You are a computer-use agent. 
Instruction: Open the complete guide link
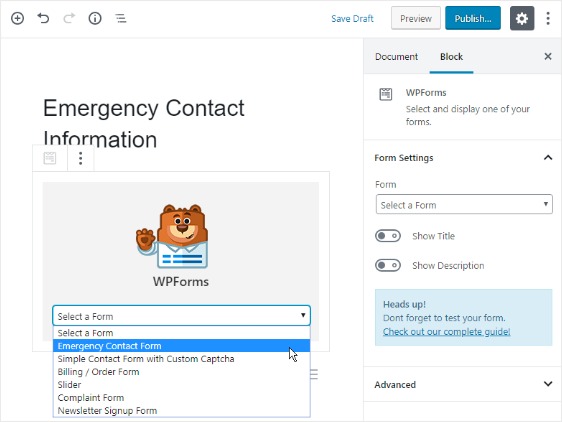[446, 332]
